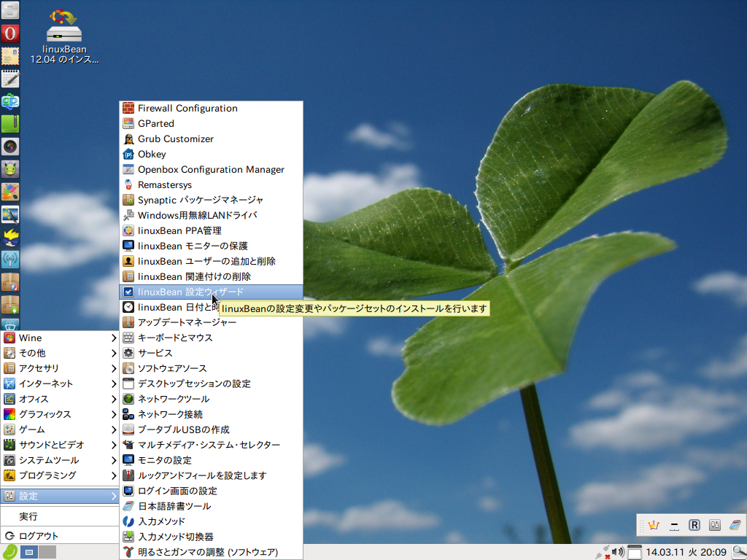
Task: Open Openbox Configuration Manager
Action: [211, 169]
